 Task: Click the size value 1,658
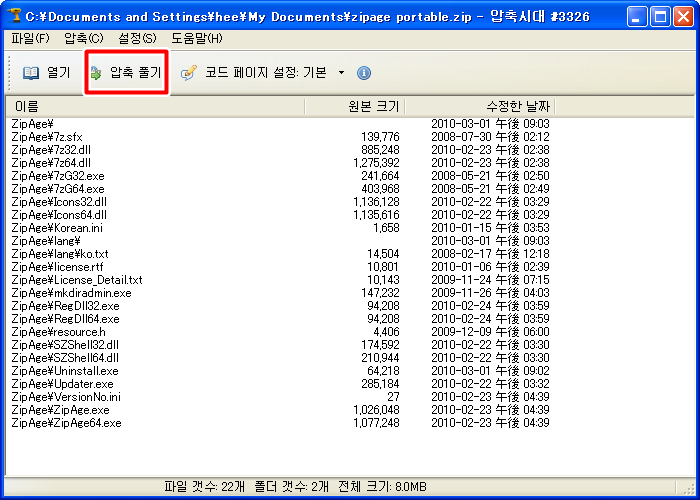(x=386, y=228)
